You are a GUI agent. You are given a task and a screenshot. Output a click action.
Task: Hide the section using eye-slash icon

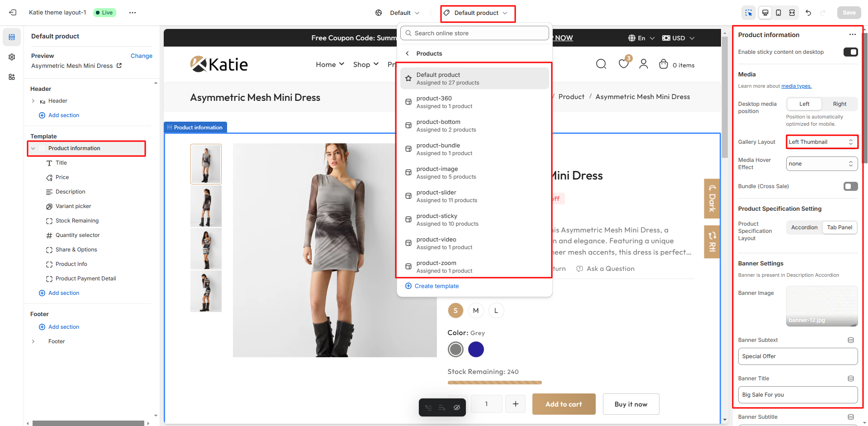click(456, 407)
